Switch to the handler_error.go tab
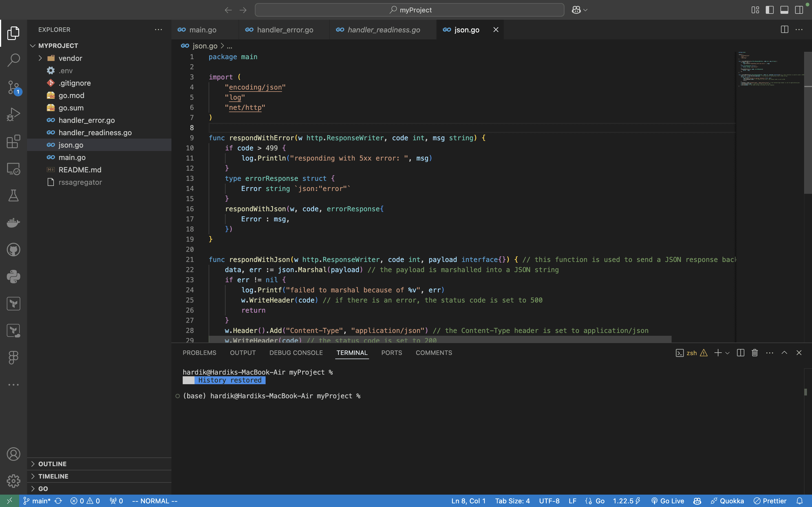This screenshot has width=812, height=507. [284, 30]
